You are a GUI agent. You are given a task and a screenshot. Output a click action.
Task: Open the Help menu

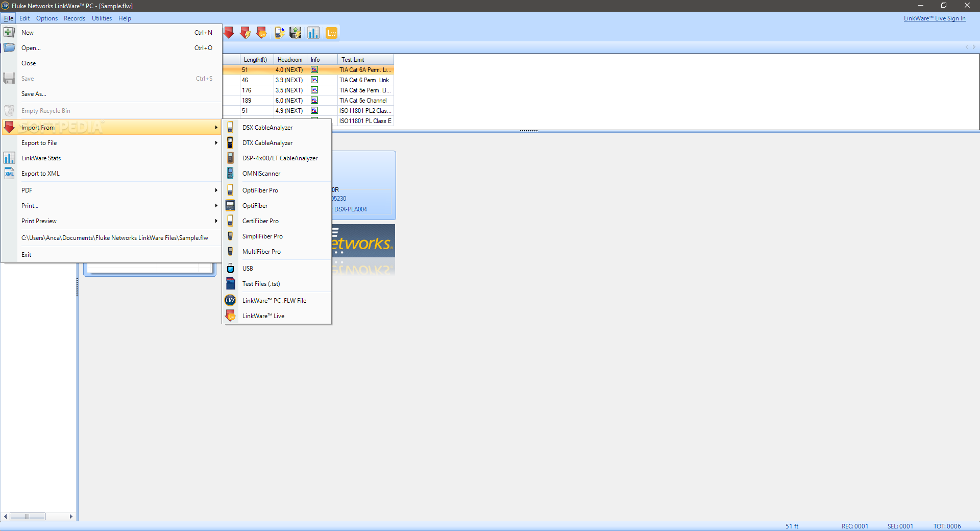125,18
